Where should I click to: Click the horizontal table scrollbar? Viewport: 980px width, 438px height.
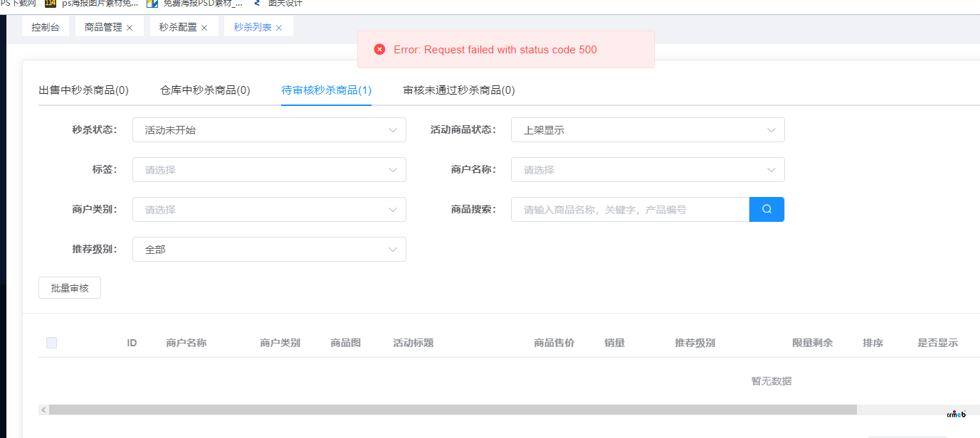453,410
